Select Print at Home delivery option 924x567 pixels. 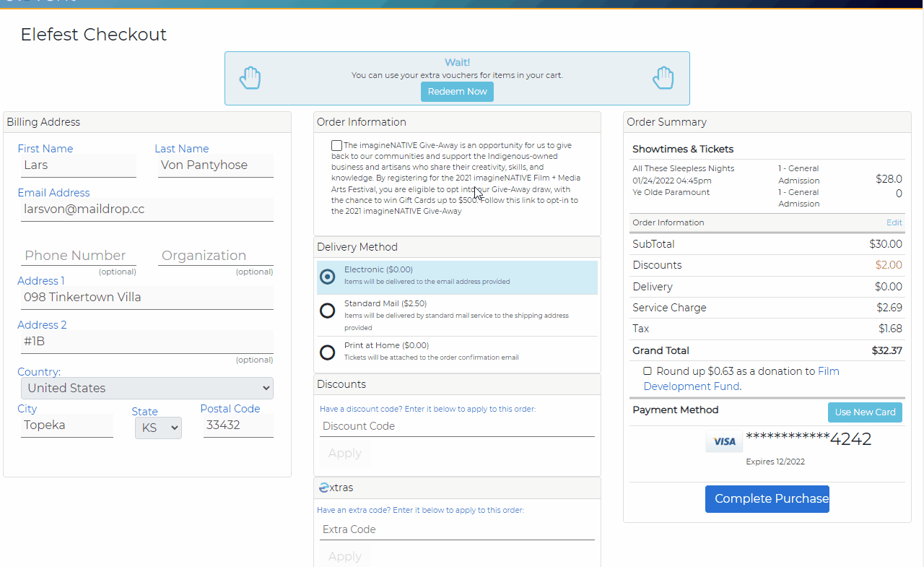pyautogui.click(x=328, y=352)
